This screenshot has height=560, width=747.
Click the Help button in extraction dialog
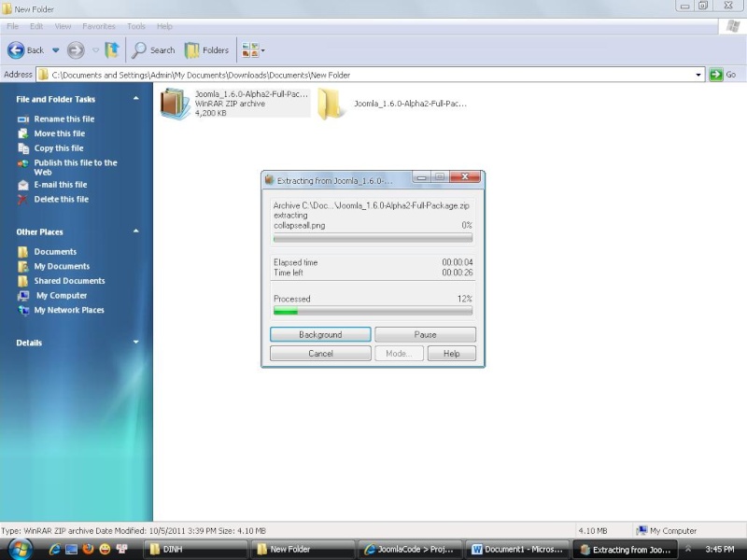[452, 354]
